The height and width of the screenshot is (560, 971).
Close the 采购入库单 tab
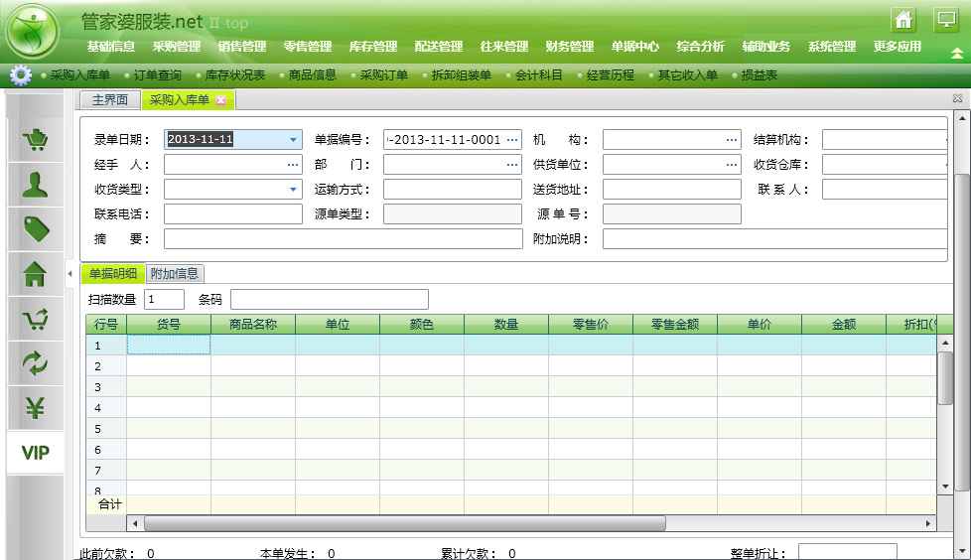[x=221, y=100]
